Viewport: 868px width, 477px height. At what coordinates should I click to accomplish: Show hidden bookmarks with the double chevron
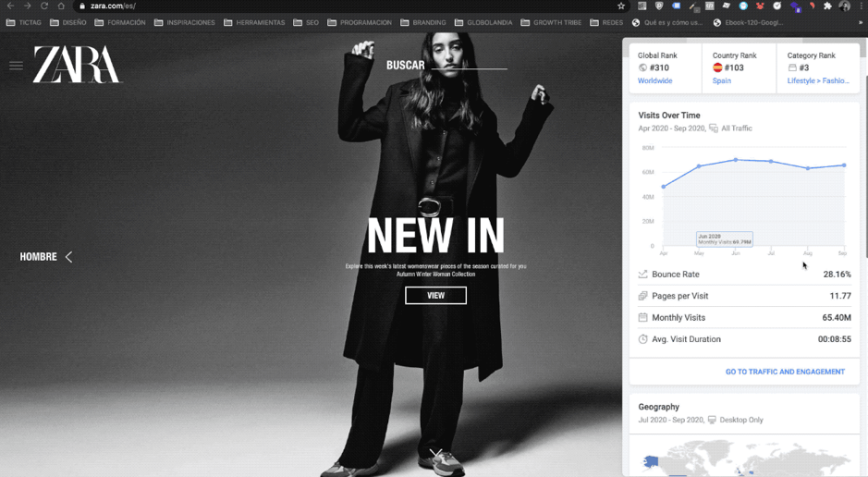pyautogui.click(x=861, y=23)
